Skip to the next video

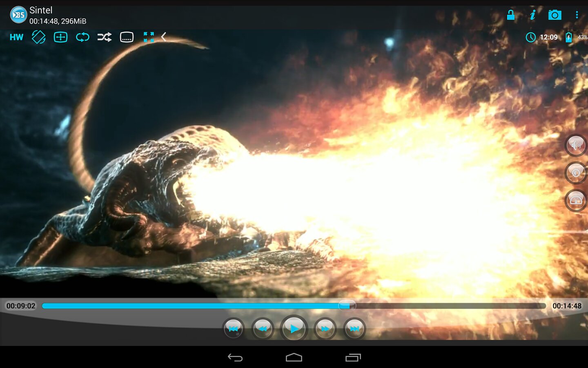(354, 328)
